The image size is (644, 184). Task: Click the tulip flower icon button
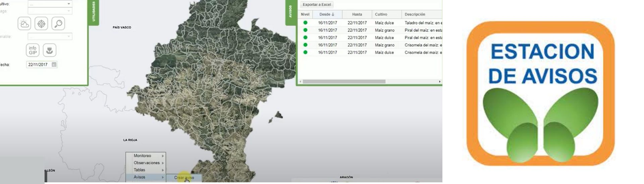[x=49, y=50]
